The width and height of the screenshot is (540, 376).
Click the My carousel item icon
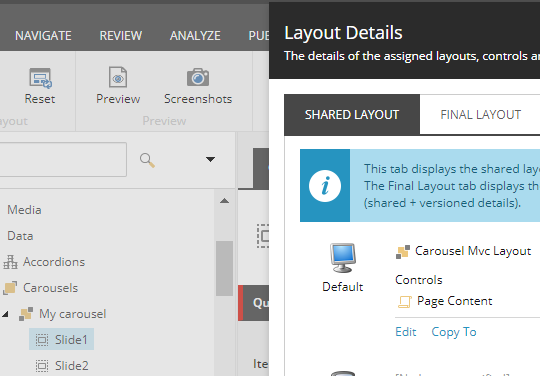pyautogui.click(x=26, y=314)
